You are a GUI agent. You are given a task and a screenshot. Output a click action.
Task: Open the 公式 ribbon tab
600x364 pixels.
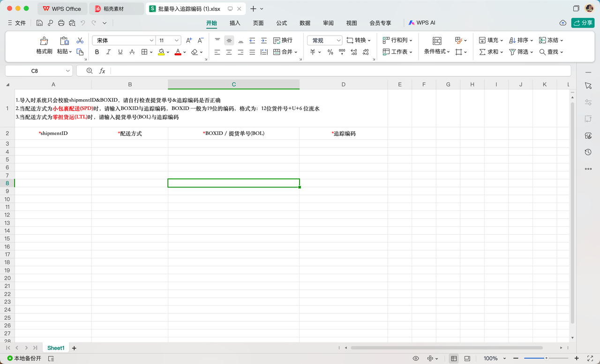(281, 23)
